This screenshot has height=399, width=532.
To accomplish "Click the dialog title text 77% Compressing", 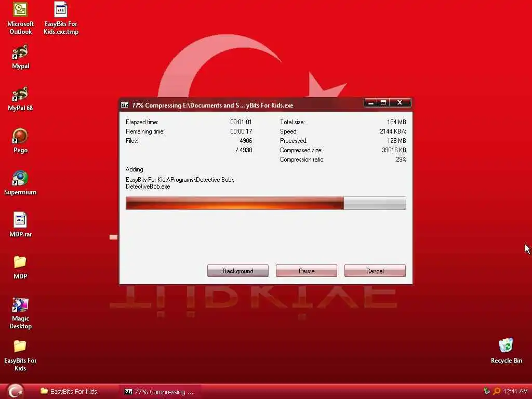I will 212,105.
